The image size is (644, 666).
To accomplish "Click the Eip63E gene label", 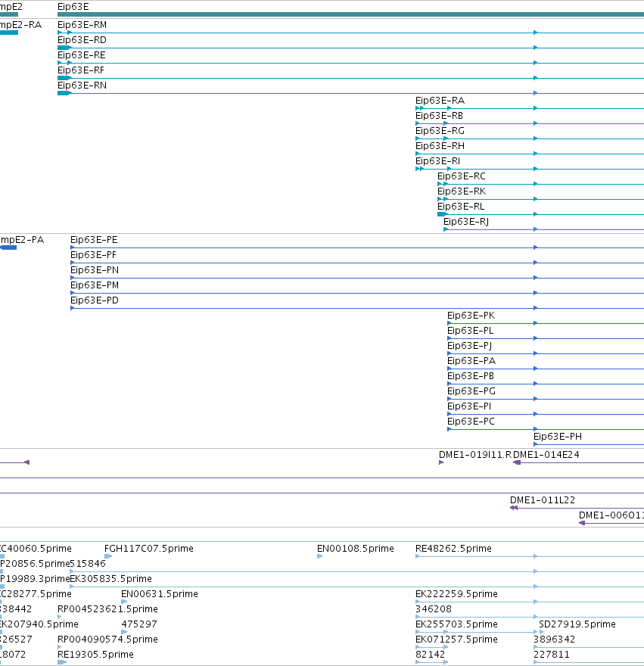I will pyautogui.click(x=73, y=7).
